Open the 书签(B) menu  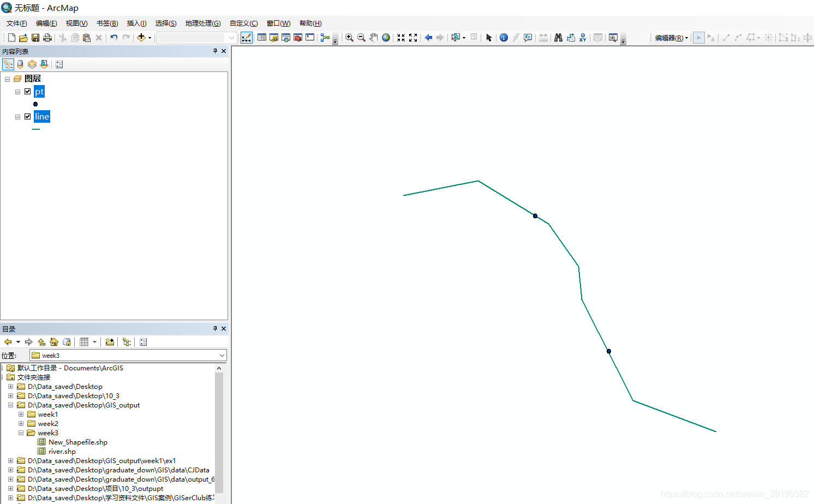107,23
